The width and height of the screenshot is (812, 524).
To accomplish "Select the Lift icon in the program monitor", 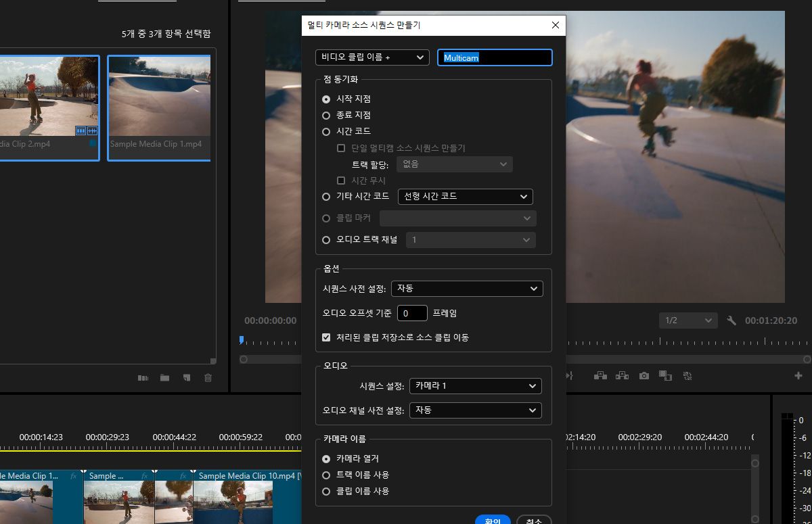I will [600, 376].
